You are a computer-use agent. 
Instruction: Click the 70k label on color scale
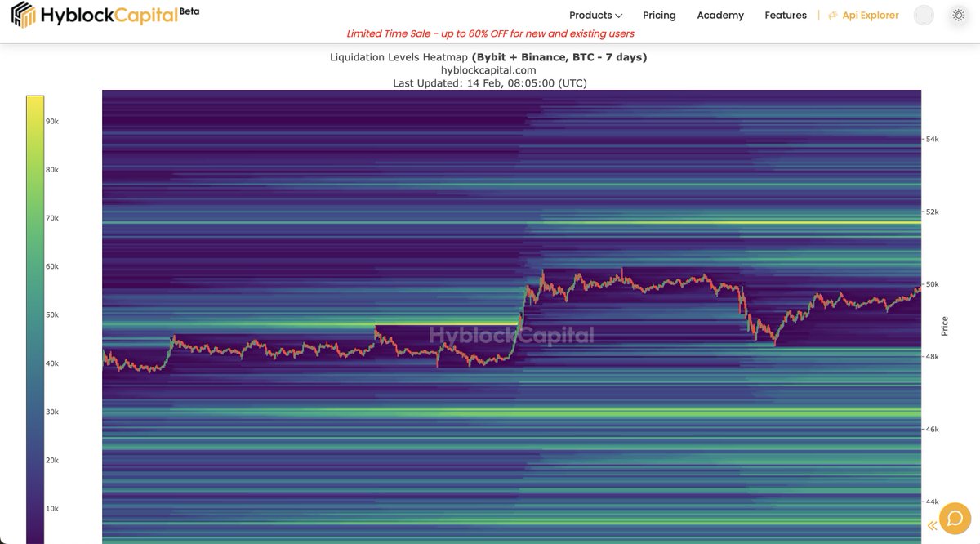point(51,218)
